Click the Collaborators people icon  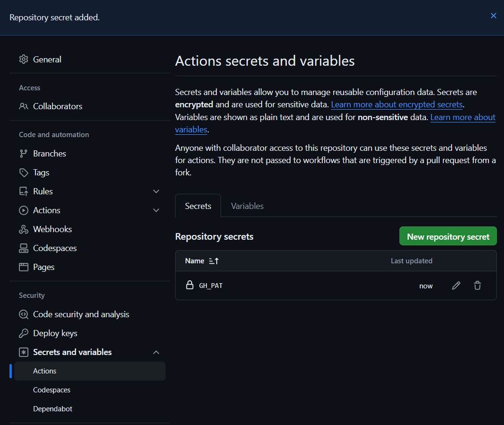(x=24, y=106)
